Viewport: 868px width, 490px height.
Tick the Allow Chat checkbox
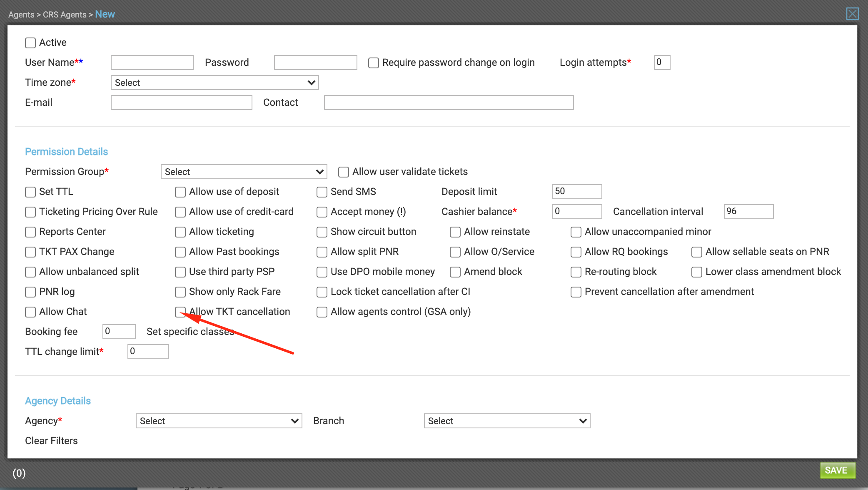[x=30, y=312]
